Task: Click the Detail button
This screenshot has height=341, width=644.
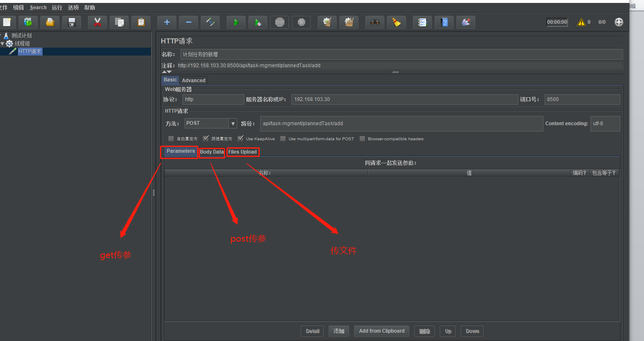Action: point(312,331)
